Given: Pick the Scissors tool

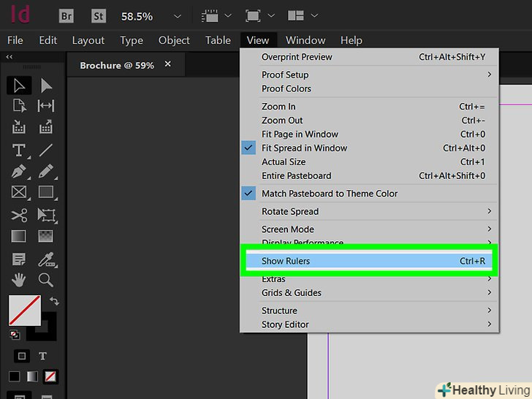Looking at the screenshot, I should [x=19, y=215].
